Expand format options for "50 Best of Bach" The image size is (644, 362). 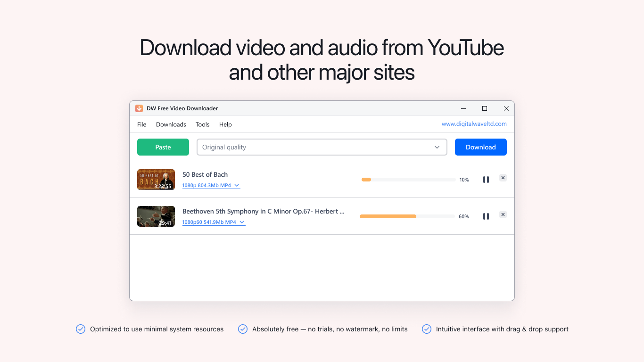click(237, 185)
